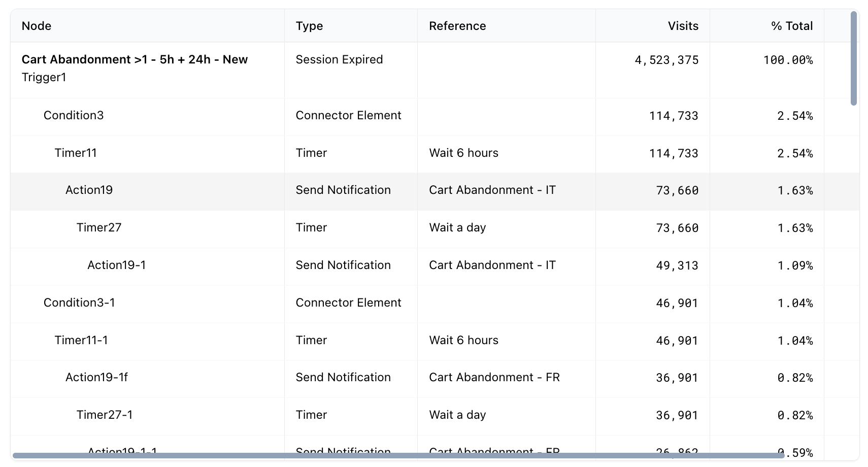Click the 4,523,375 visits cell
The width and height of the screenshot is (868, 467).
point(666,60)
